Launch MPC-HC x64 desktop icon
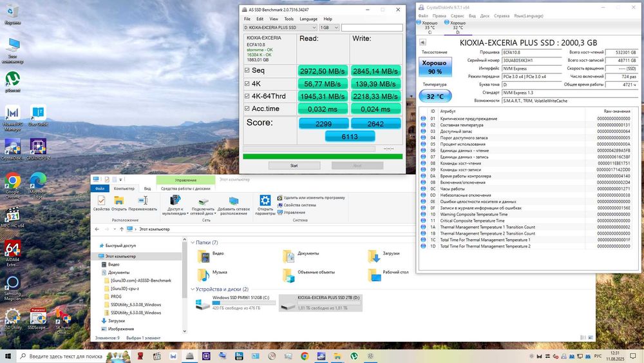Screen dimensions: 644x363 (x=13, y=217)
